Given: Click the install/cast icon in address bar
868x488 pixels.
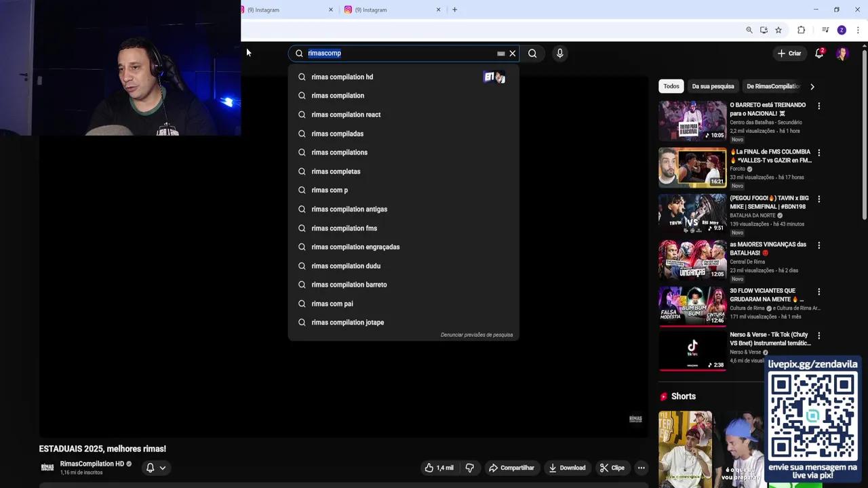Looking at the screenshot, I should click(764, 30).
